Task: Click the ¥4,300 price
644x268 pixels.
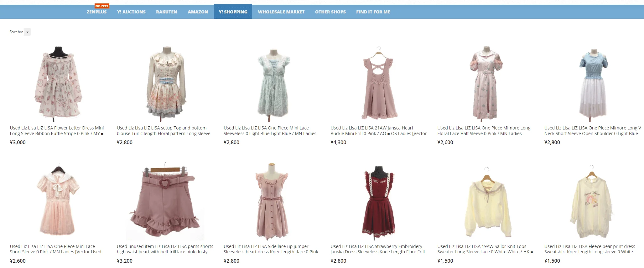Action: 338,142
